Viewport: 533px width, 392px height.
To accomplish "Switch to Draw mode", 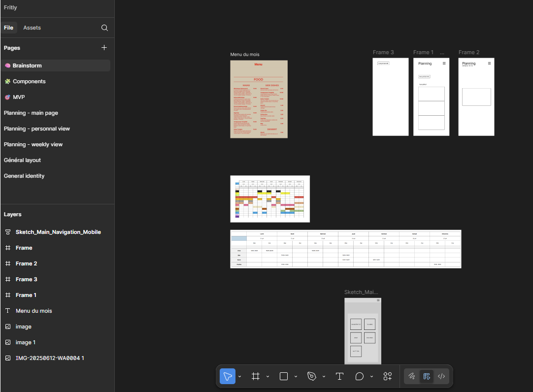I will click(412, 376).
